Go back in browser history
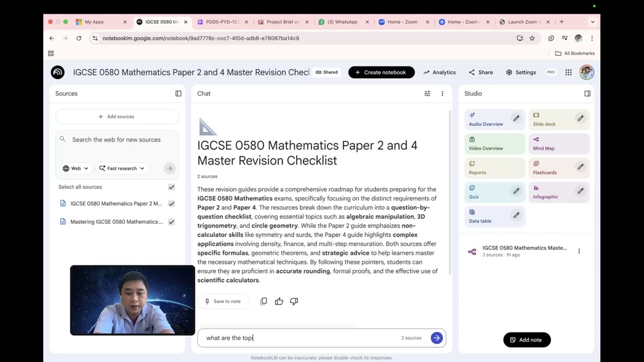The height and width of the screenshot is (362, 644). [x=51, y=38]
